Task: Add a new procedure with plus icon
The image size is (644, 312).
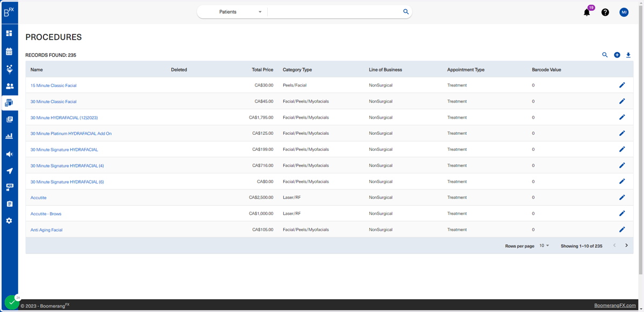Action: (617, 55)
